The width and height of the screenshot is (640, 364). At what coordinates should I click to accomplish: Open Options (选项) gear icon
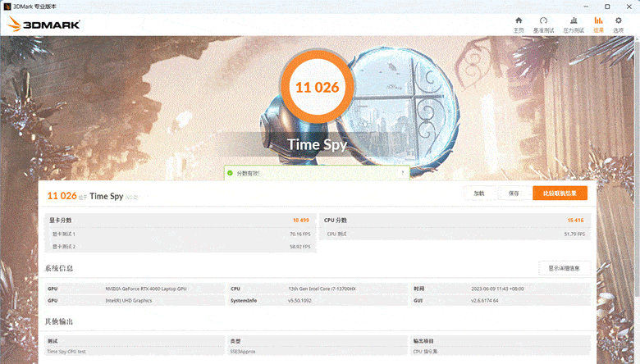(x=619, y=20)
